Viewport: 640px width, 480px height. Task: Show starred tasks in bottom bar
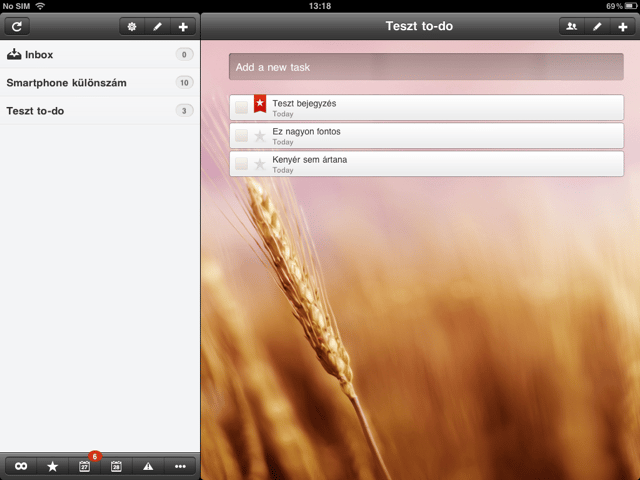click(53, 466)
